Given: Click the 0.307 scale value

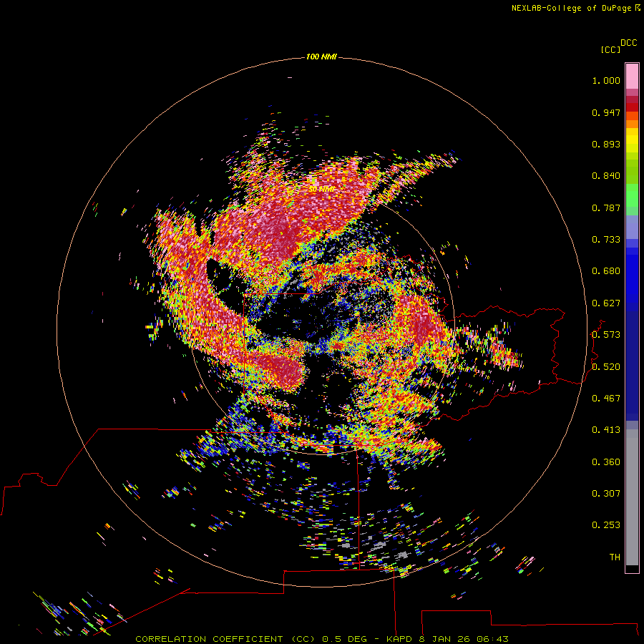Looking at the screenshot, I should point(606,494).
